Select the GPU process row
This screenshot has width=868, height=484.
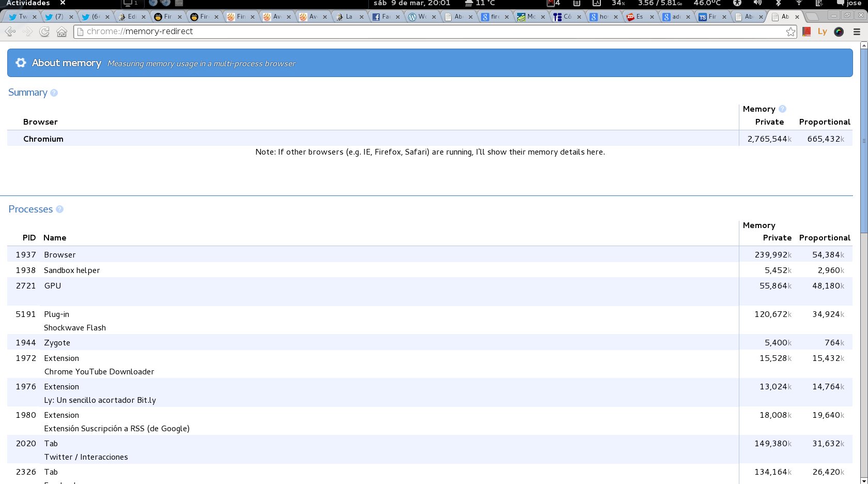430,292
